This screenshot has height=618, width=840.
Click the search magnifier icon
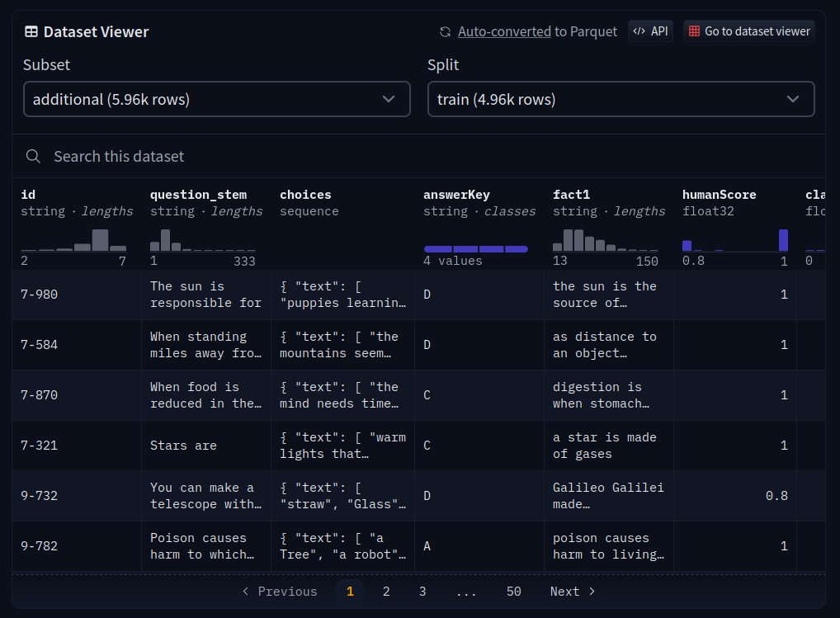click(33, 157)
